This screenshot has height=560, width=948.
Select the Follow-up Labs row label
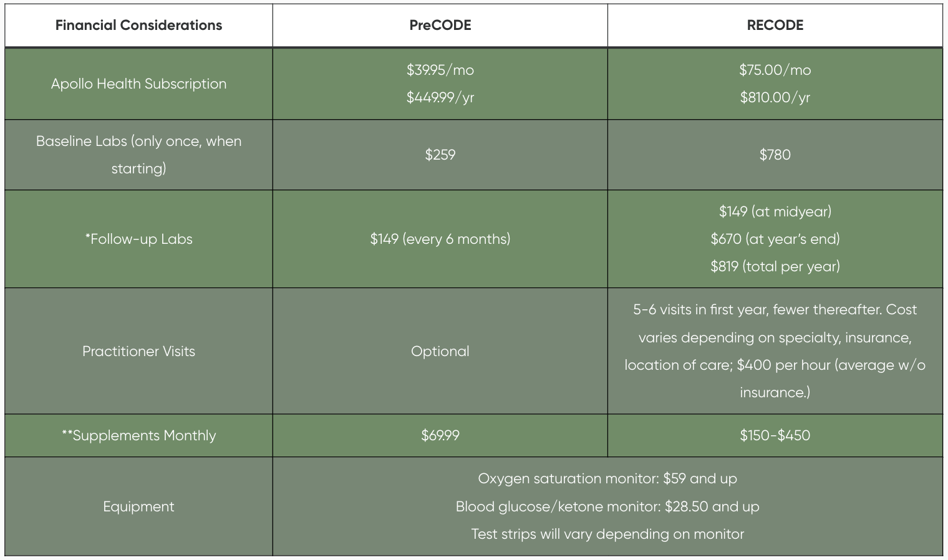(x=138, y=239)
